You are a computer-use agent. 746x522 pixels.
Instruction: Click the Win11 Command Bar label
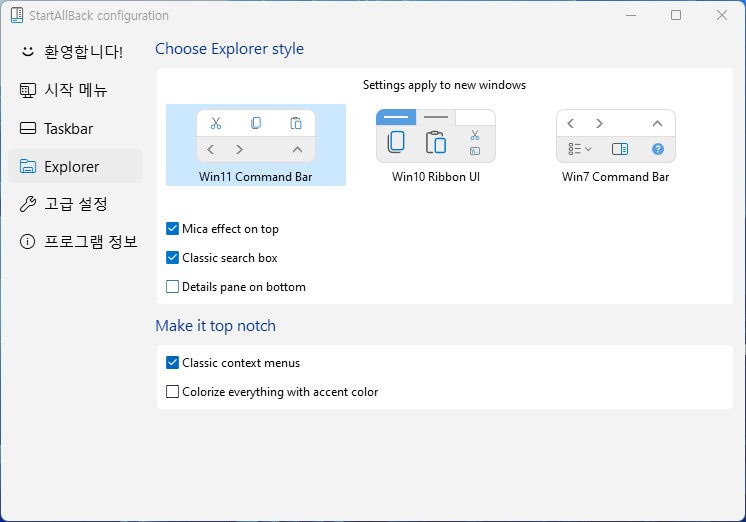click(255, 177)
